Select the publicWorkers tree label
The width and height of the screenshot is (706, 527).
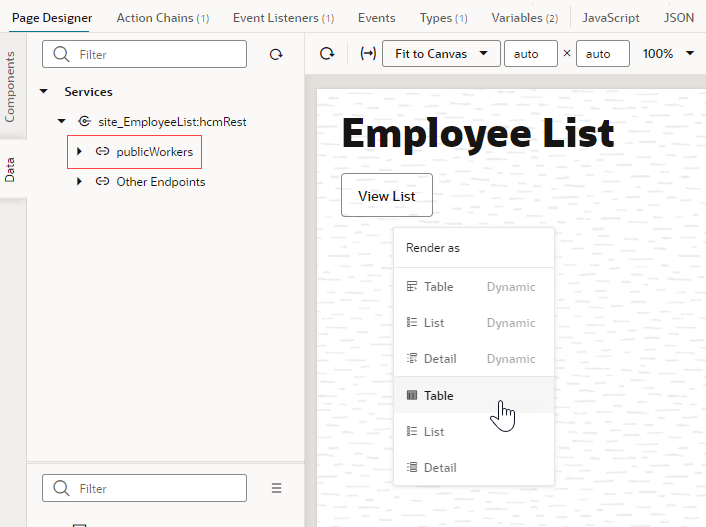pos(154,152)
